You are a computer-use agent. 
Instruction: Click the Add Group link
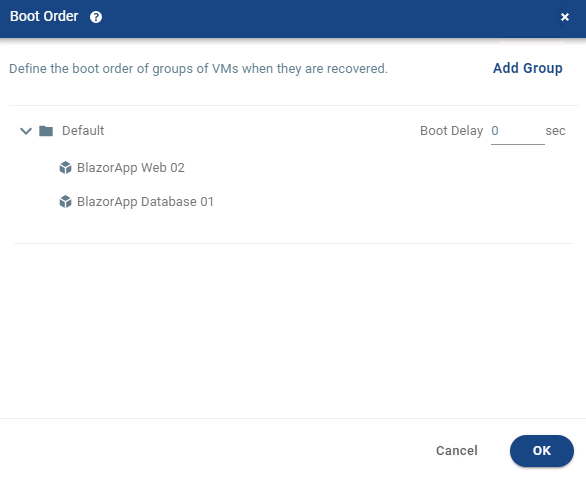[527, 68]
